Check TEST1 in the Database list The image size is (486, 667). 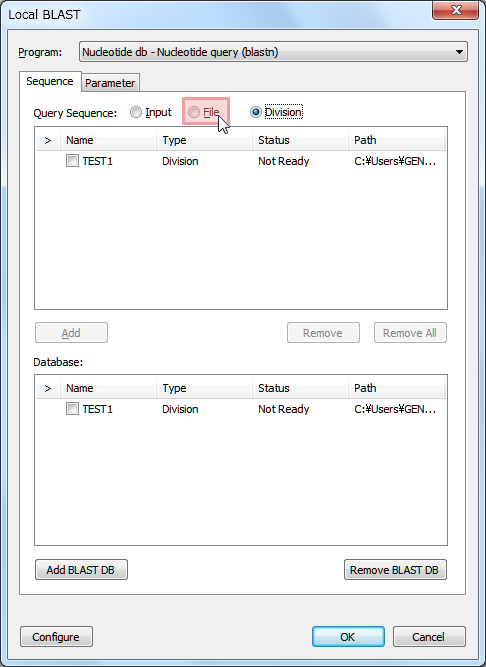pos(72,409)
